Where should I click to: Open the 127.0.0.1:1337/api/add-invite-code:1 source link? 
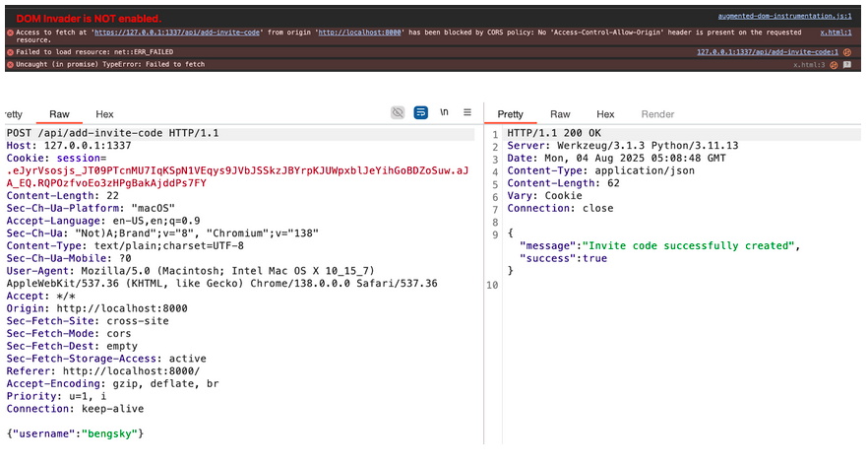point(768,51)
